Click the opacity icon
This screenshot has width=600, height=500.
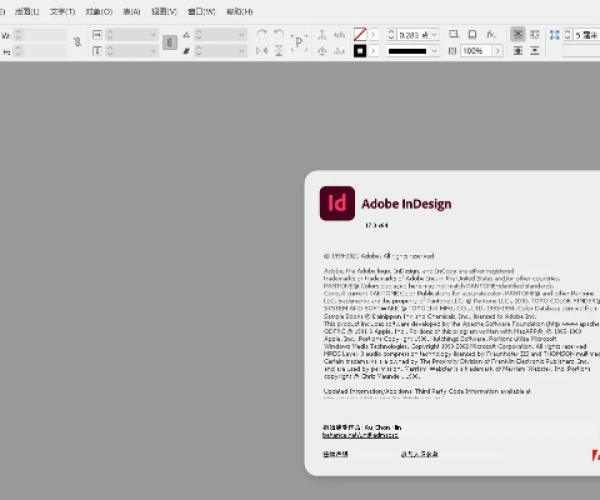pyautogui.click(x=452, y=50)
